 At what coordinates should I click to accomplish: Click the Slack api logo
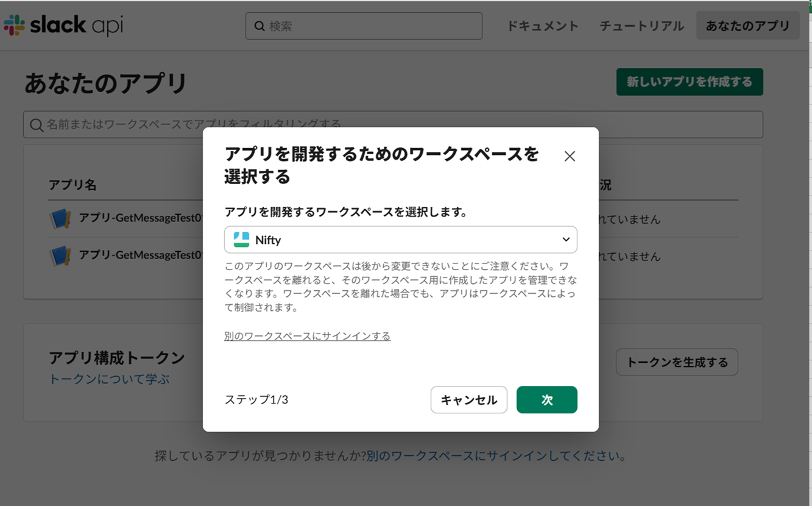pos(63,25)
